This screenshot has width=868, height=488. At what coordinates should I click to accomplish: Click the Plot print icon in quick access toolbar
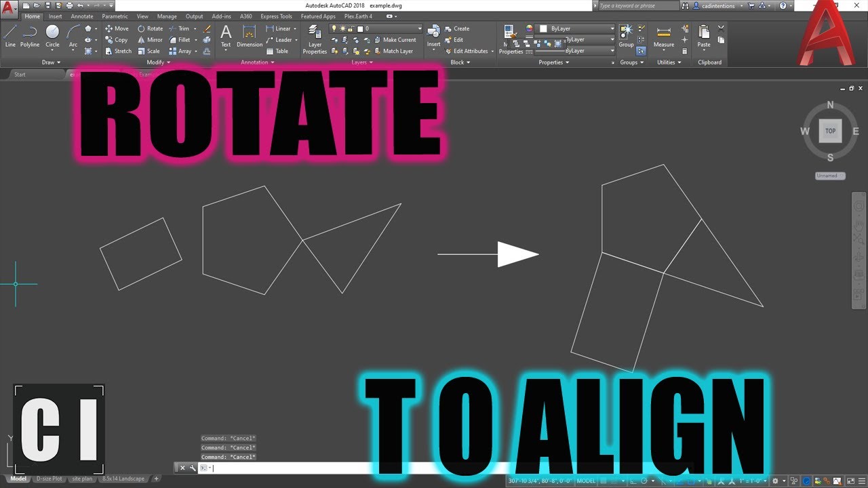coord(69,5)
